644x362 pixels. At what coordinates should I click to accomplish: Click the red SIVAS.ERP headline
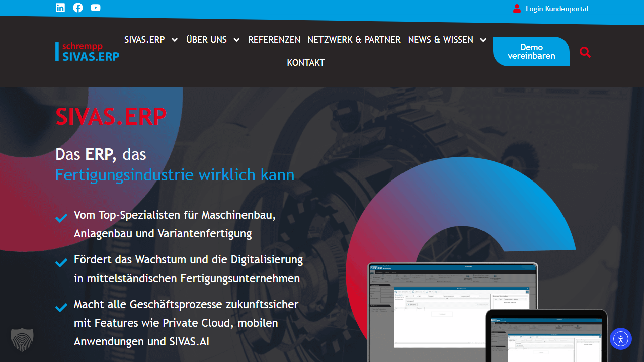(x=111, y=116)
